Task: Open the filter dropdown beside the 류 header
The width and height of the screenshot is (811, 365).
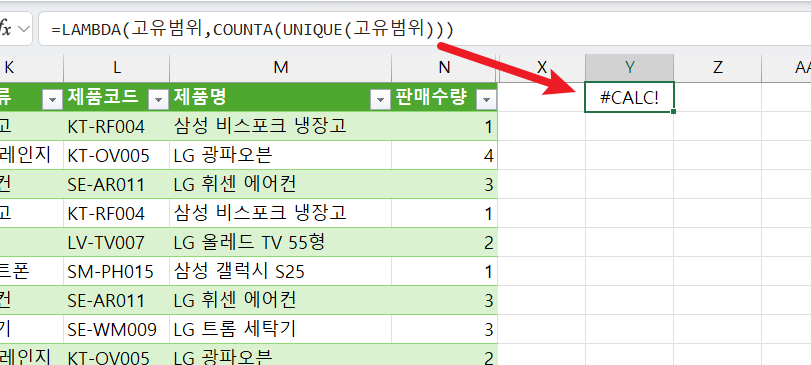Action: pos(52,99)
